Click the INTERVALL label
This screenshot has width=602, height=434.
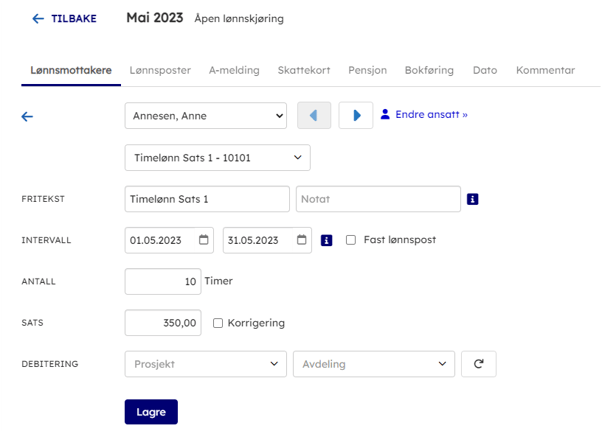click(46, 240)
